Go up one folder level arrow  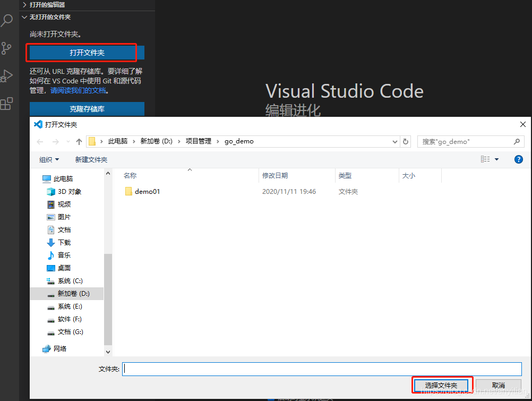click(79, 142)
